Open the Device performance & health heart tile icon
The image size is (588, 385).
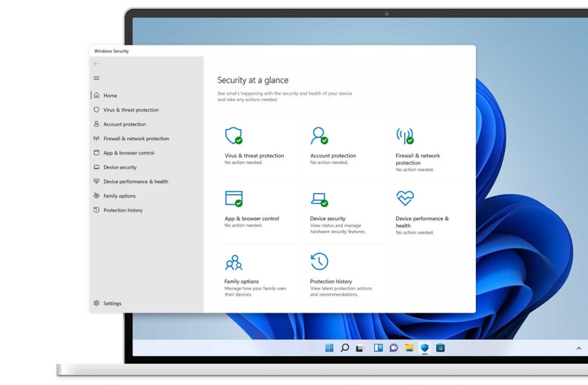click(x=405, y=198)
